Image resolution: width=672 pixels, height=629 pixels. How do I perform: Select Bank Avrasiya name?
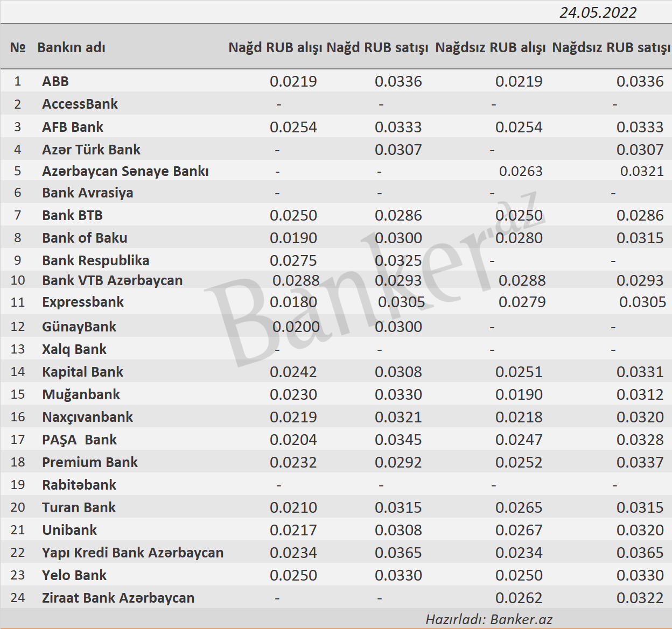coord(87,193)
